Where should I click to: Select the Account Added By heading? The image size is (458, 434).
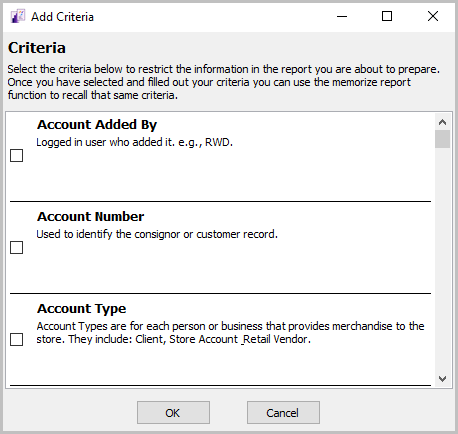97,125
